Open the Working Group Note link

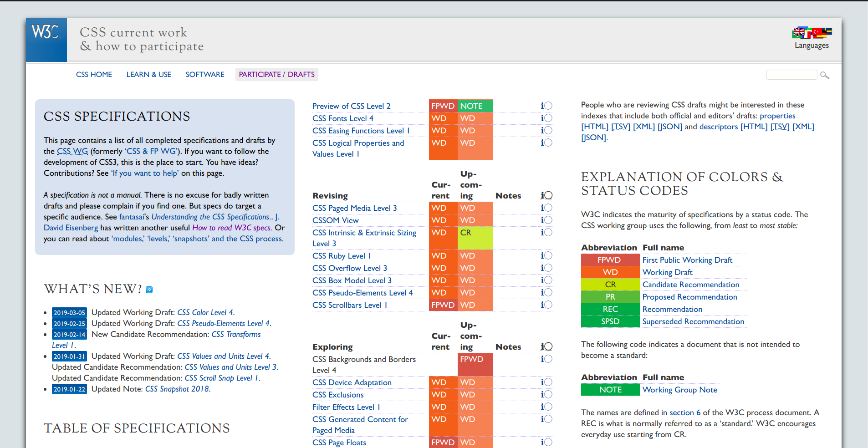click(x=679, y=390)
